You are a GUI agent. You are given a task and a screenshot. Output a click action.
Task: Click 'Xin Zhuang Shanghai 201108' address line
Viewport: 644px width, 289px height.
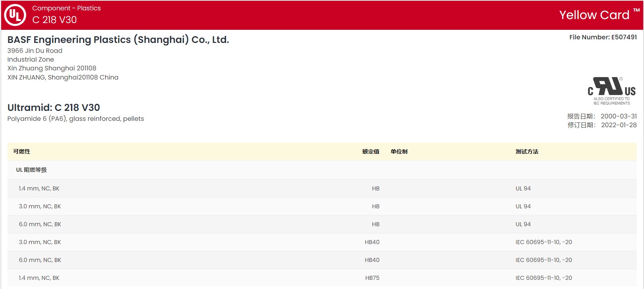pos(52,68)
